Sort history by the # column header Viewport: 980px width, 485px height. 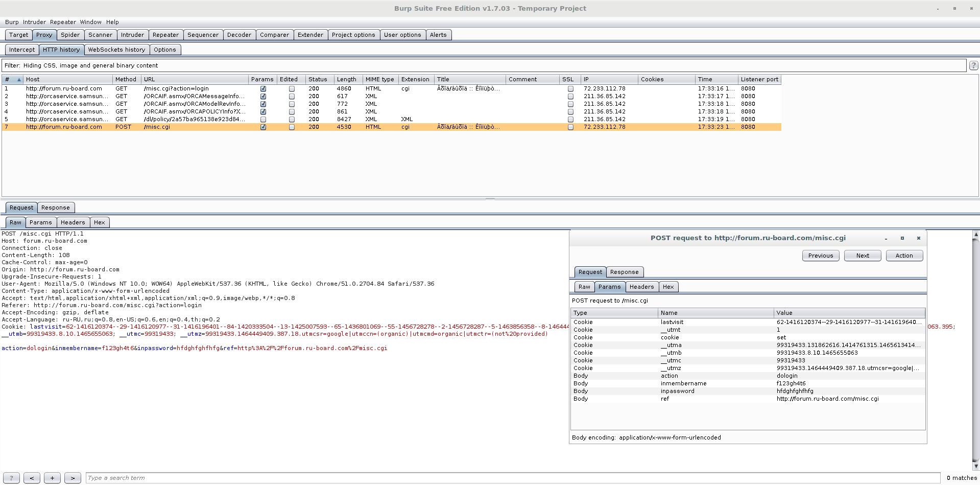pos(12,79)
